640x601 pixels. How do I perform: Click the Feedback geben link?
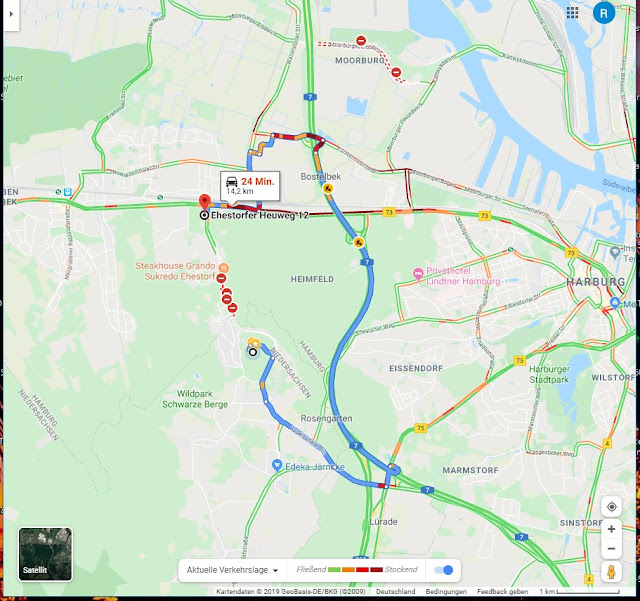coord(502,592)
